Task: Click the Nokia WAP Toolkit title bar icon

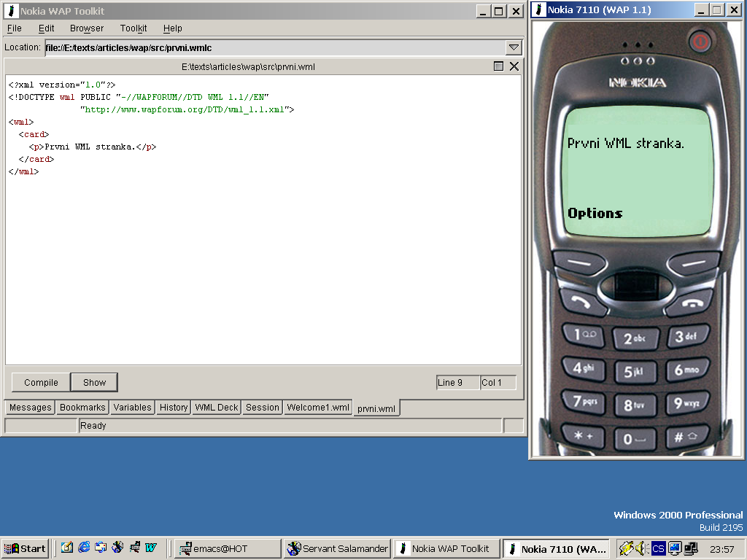Action: click(x=11, y=10)
